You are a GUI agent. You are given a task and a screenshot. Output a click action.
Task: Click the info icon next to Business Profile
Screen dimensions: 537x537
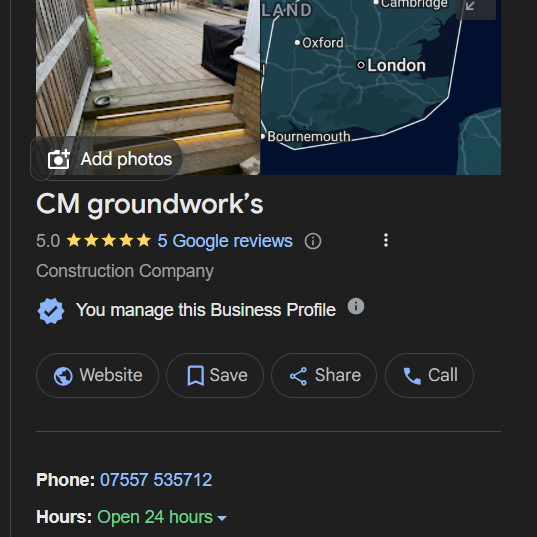coord(356,306)
